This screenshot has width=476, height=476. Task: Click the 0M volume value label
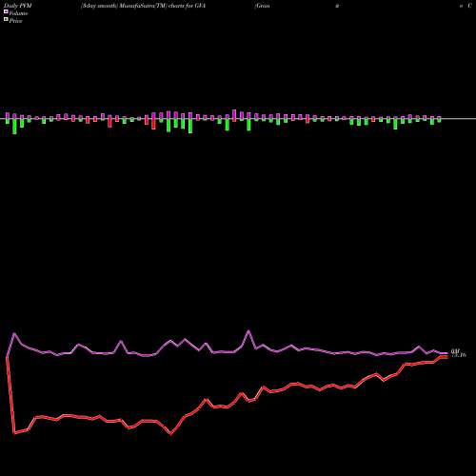(455, 351)
